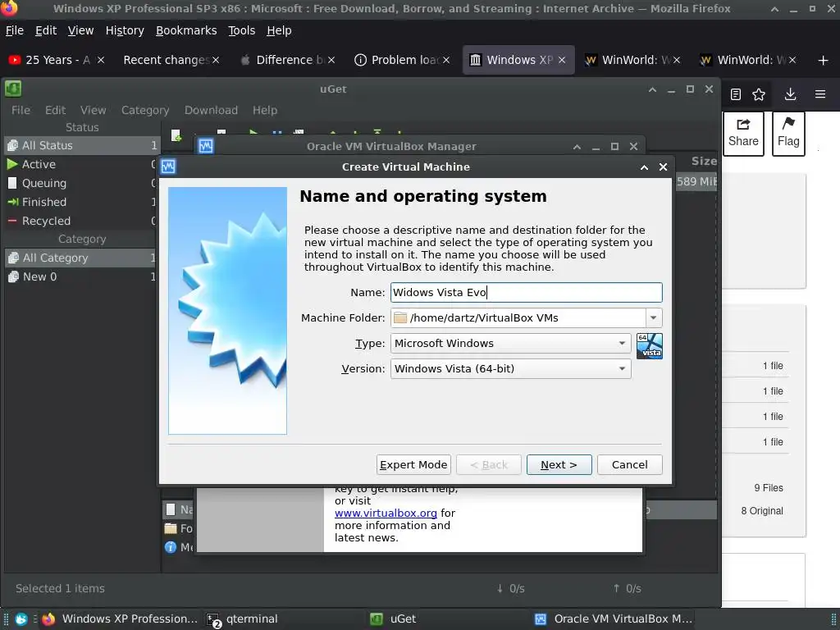Close the 'Windows XP' tab
Image resolution: width=840 pixels, height=630 pixels.
562,60
